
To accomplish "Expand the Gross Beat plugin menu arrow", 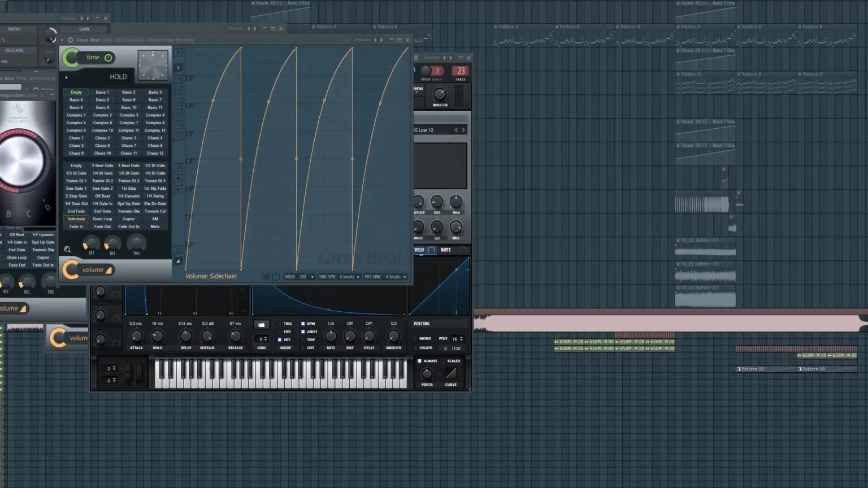I will coord(63,40).
